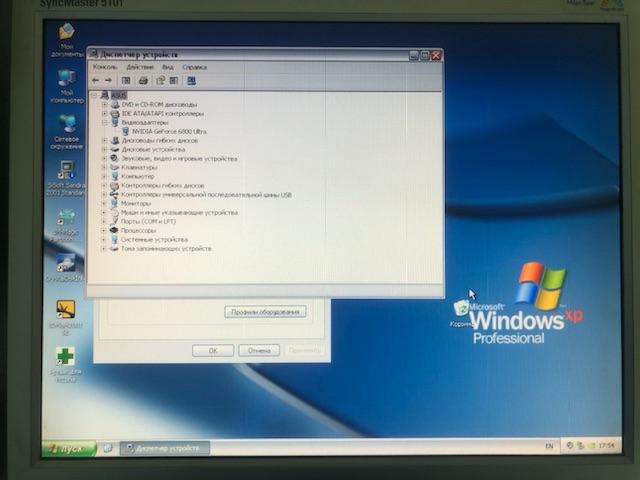Open Мой компьютер desktop icon
The height and width of the screenshot is (480, 640).
(66, 79)
